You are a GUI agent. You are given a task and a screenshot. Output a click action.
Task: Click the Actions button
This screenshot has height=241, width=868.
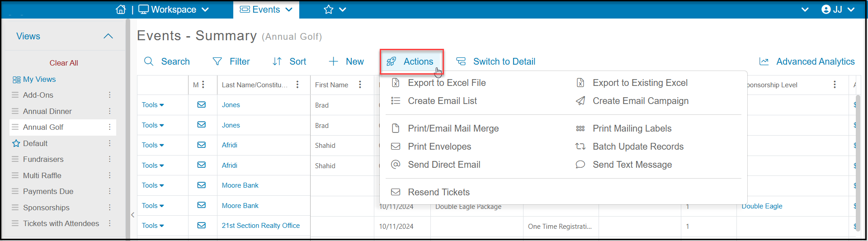pos(411,61)
